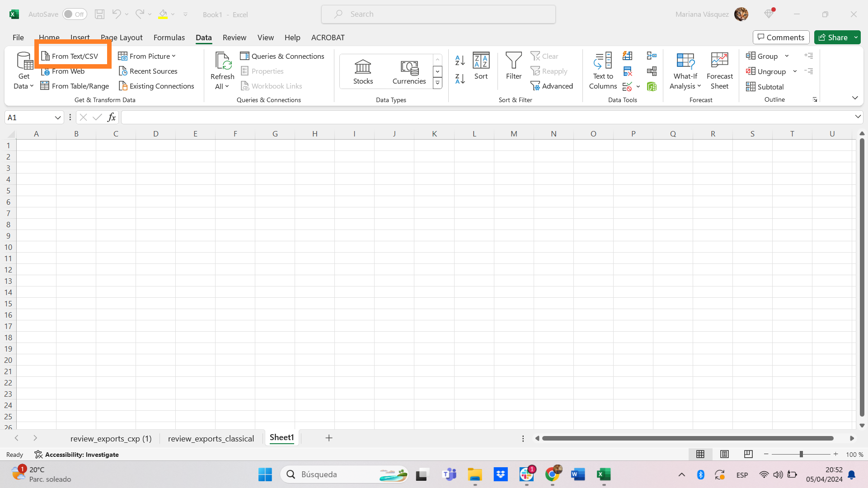The width and height of the screenshot is (868, 488).
Task: Click the Share button
Action: 833,38
